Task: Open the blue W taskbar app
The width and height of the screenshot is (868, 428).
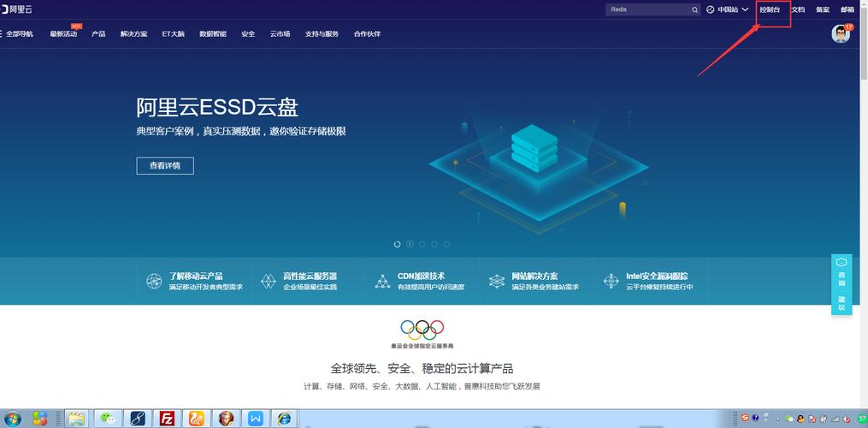Action: tap(255, 418)
